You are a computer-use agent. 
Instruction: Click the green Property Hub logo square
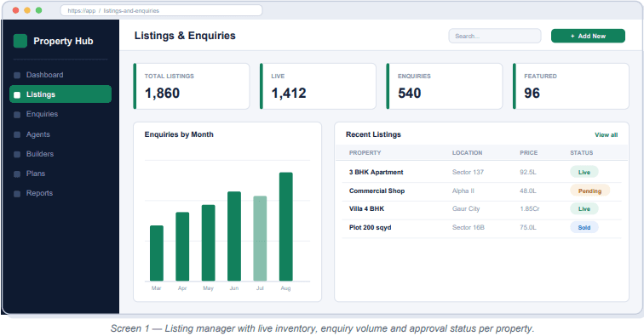point(20,41)
